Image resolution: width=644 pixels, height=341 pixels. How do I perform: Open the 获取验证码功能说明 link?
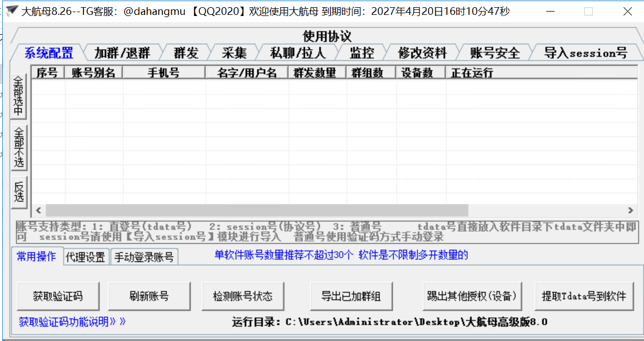point(72,322)
